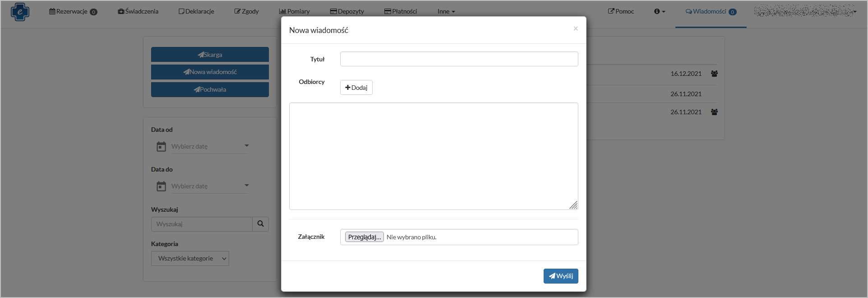Image resolution: width=868 pixels, height=298 pixels.
Task: Expand the Data od date picker
Action: [x=246, y=146]
